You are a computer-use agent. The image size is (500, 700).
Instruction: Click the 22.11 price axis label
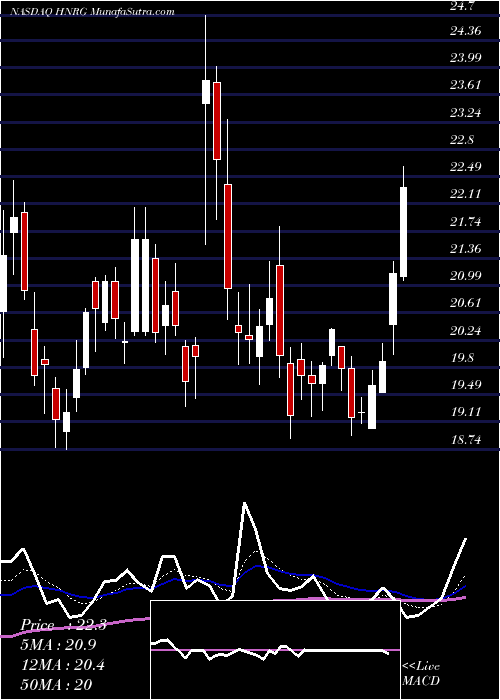(x=465, y=194)
